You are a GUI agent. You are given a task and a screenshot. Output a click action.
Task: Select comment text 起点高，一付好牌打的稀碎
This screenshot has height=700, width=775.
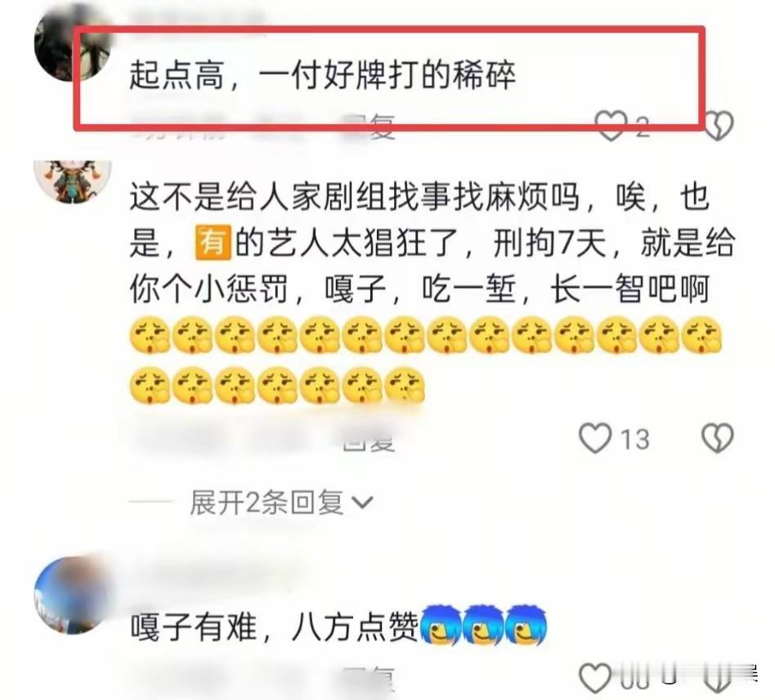pos(323,75)
